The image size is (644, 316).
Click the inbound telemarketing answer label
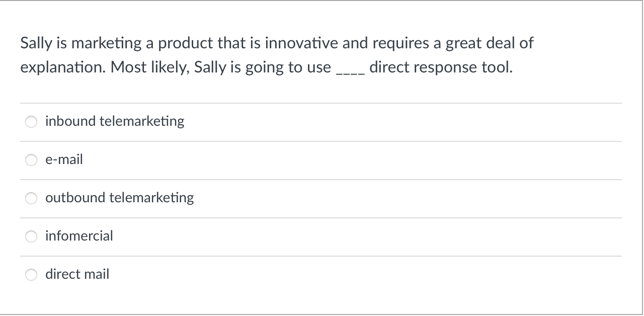115,121
